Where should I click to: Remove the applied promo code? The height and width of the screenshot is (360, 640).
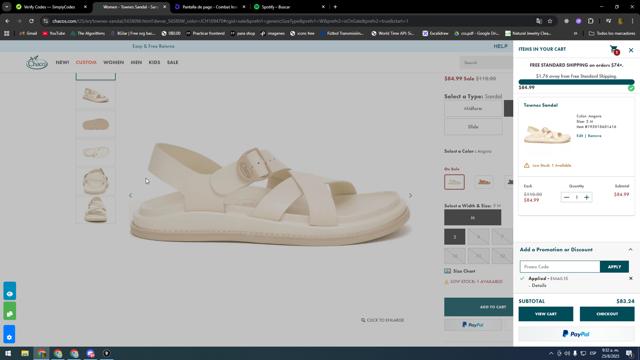(x=631, y=278)
